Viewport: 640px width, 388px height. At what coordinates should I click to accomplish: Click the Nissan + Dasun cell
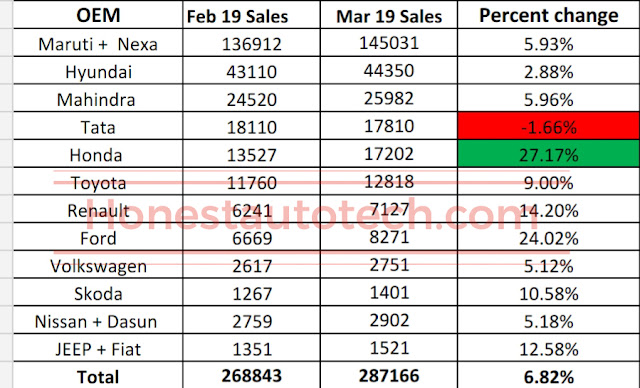click(98, 320)
